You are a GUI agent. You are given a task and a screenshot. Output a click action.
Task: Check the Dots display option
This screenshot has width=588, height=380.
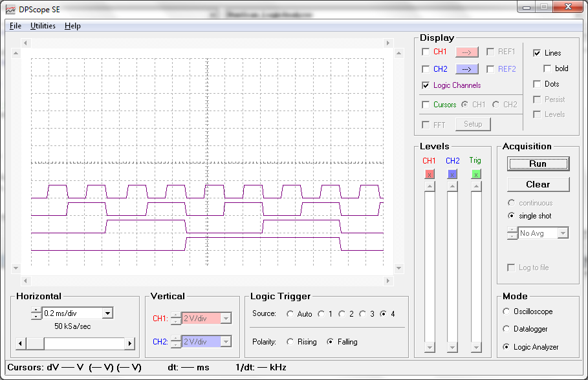[538, 83]
